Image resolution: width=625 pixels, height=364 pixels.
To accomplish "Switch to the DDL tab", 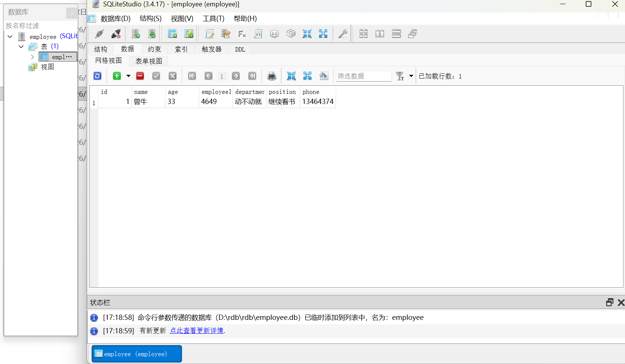I will [240, 49].
